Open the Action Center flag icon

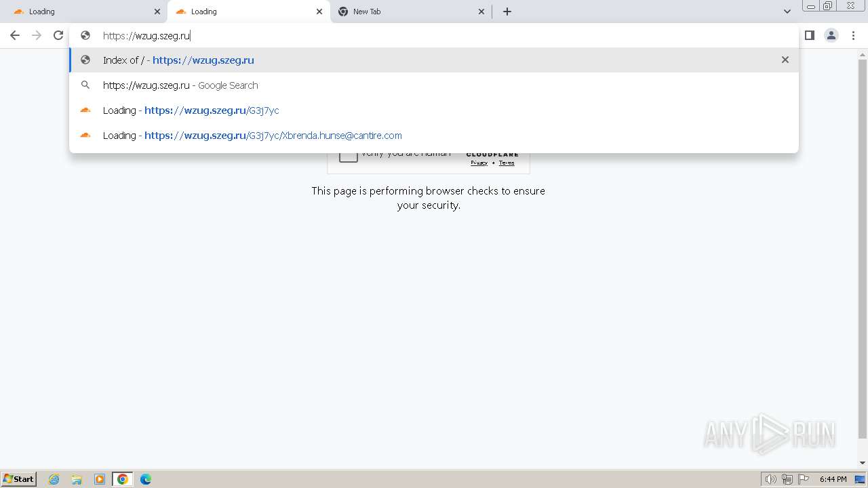tap(804, 479)
